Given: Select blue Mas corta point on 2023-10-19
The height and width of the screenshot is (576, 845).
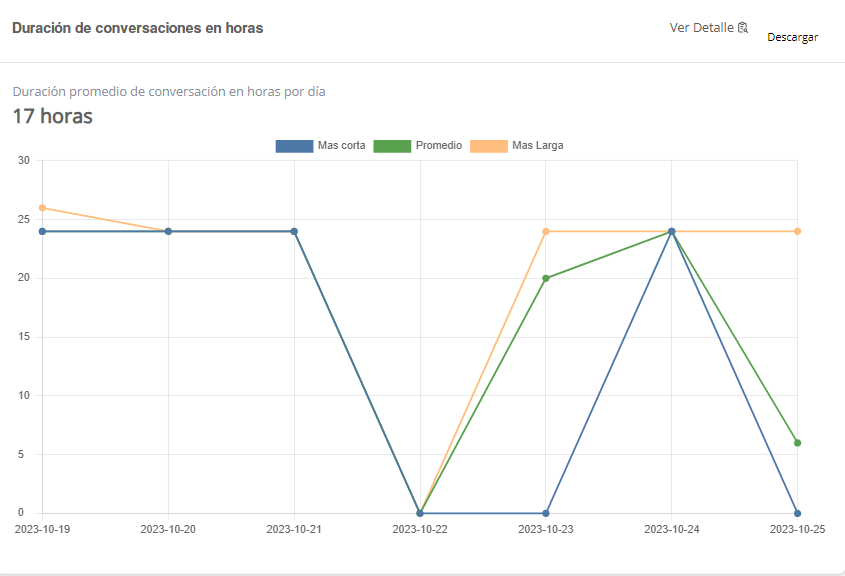Looking at the screenshot, I should [42, 231].
